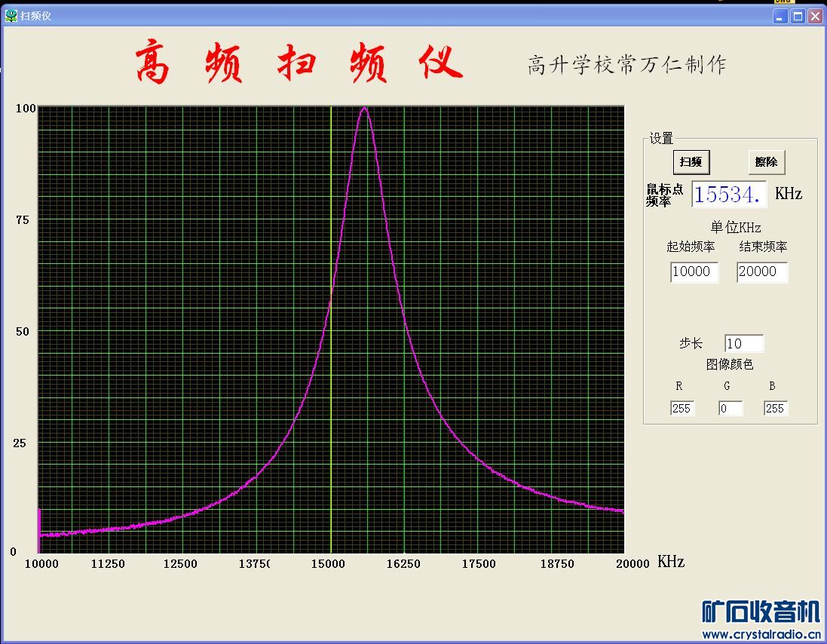Select the end frequency field showing 20000
The image size is (827, 644).
(762, 271)
